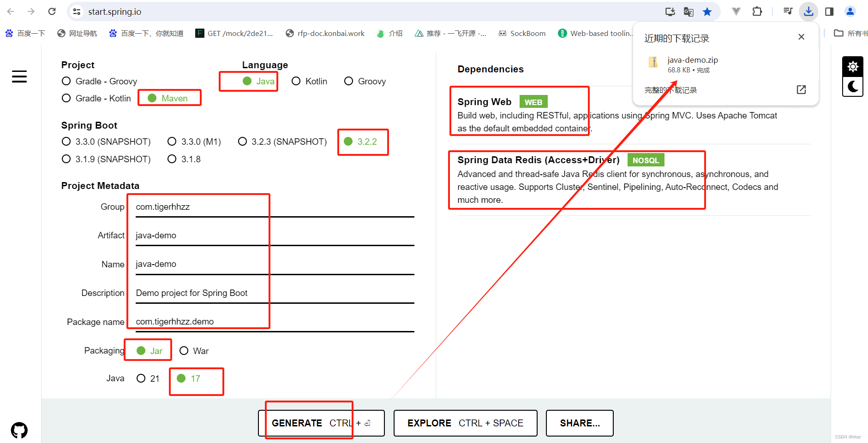Select Kotlin language
This screenshot has height=443, width=868.
[310, 81]
